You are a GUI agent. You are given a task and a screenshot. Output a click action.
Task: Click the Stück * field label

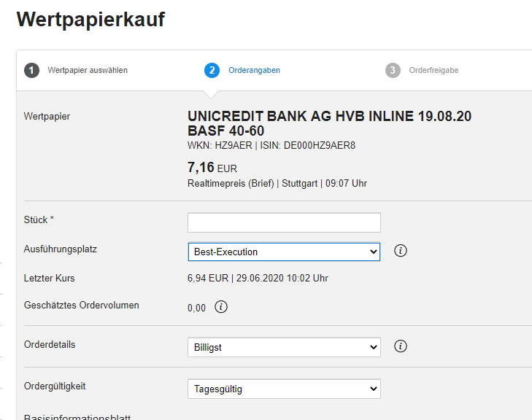pyautogui.click(x=39, y=219)
